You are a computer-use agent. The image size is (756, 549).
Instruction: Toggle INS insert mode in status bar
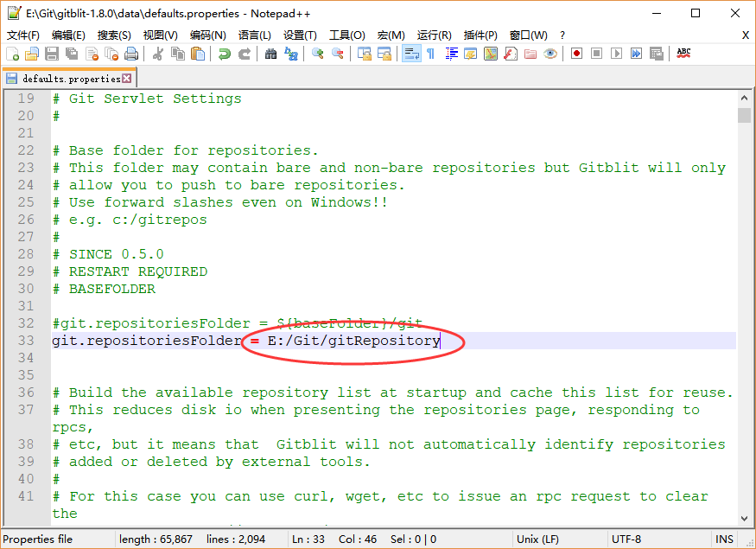[724, 539]
